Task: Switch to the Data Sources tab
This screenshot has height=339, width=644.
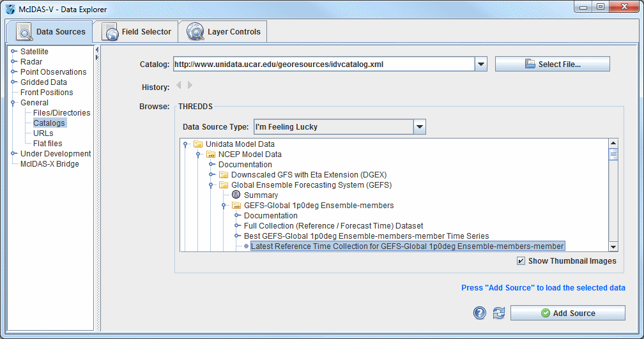Action: coord(50,32)
